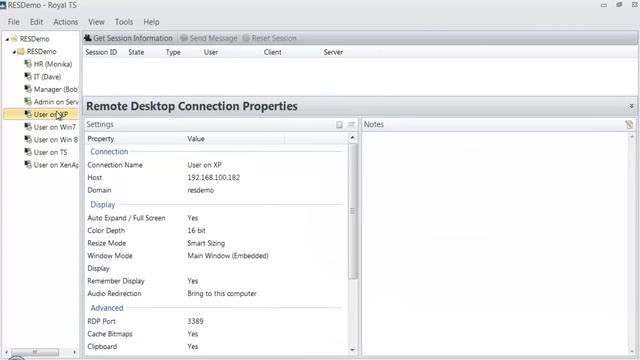Click the User on XenApp connection icon

tap(28, 165)
